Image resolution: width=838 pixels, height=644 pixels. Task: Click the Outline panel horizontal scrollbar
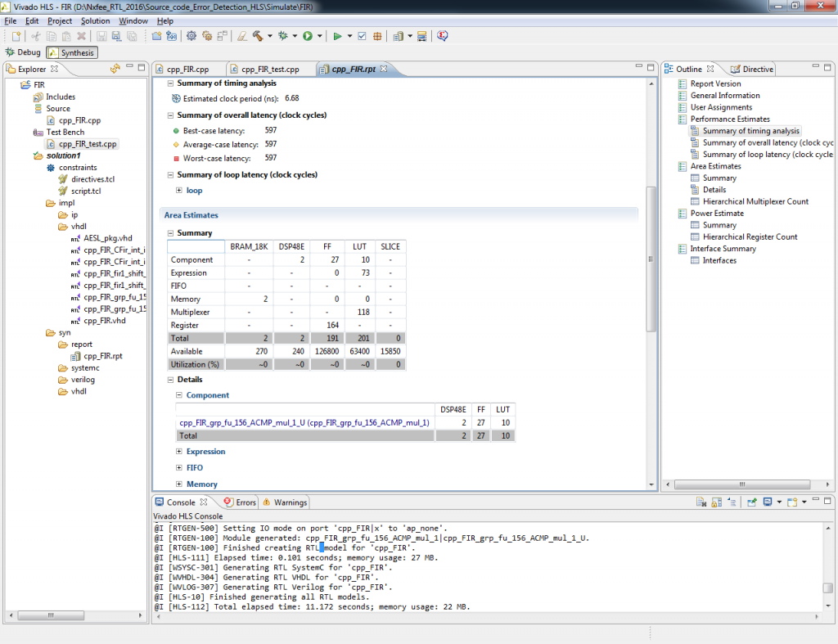tap(741, 484)
